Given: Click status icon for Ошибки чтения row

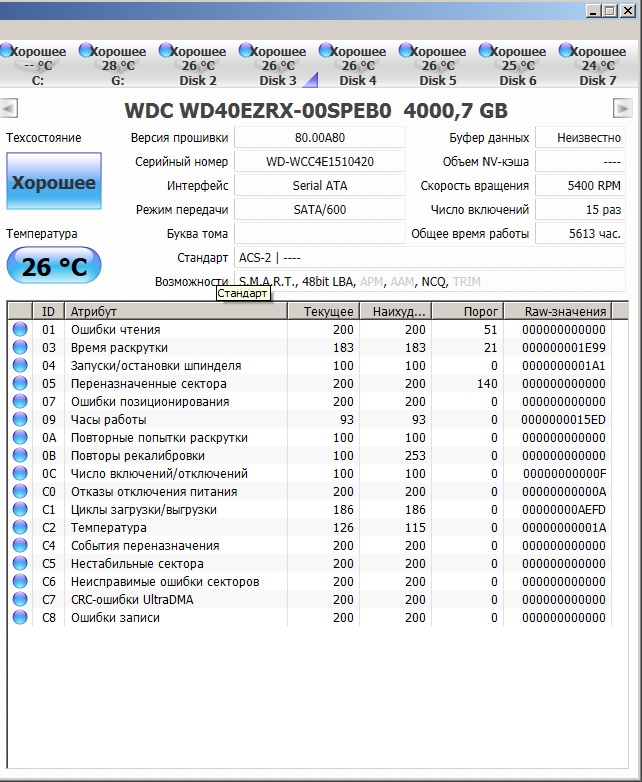Looking at the screenshot, I should tap(20, 329).
